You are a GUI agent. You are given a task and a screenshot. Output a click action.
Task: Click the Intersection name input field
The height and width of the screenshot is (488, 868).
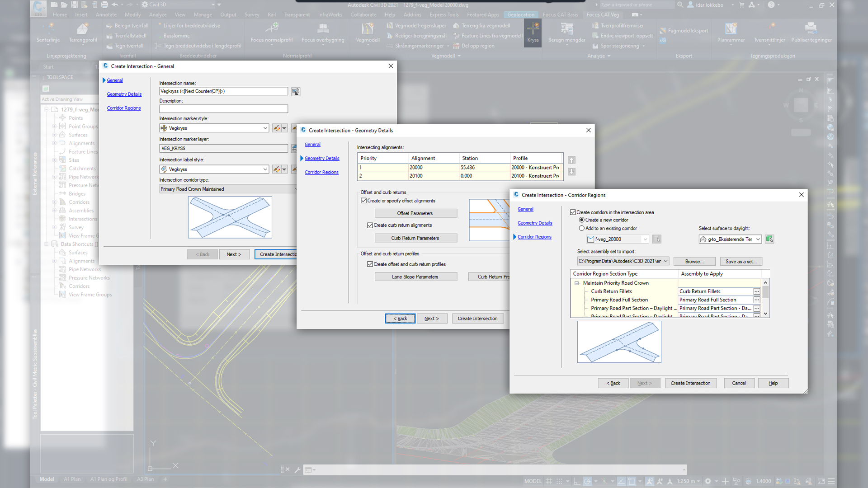223,91
